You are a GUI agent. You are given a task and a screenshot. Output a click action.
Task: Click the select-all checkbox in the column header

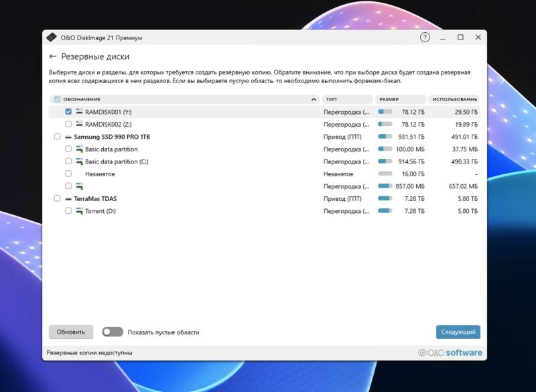[57, 99]
